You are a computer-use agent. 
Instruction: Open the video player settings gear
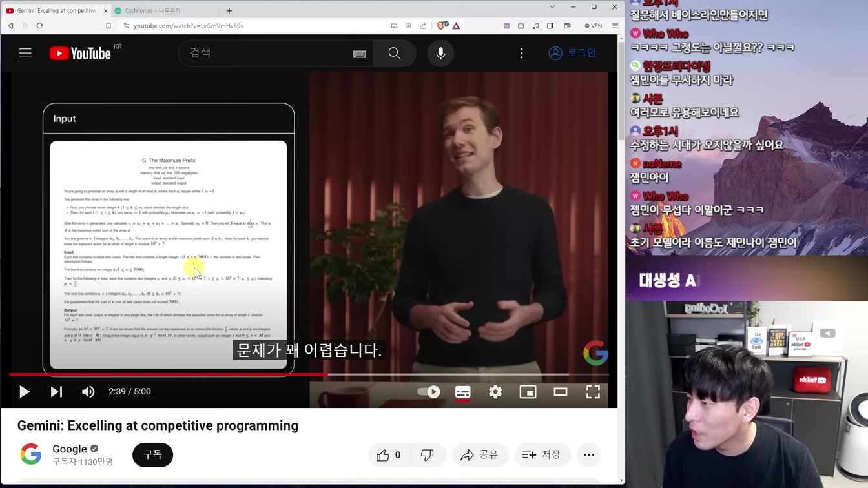(x=495, y=392)
